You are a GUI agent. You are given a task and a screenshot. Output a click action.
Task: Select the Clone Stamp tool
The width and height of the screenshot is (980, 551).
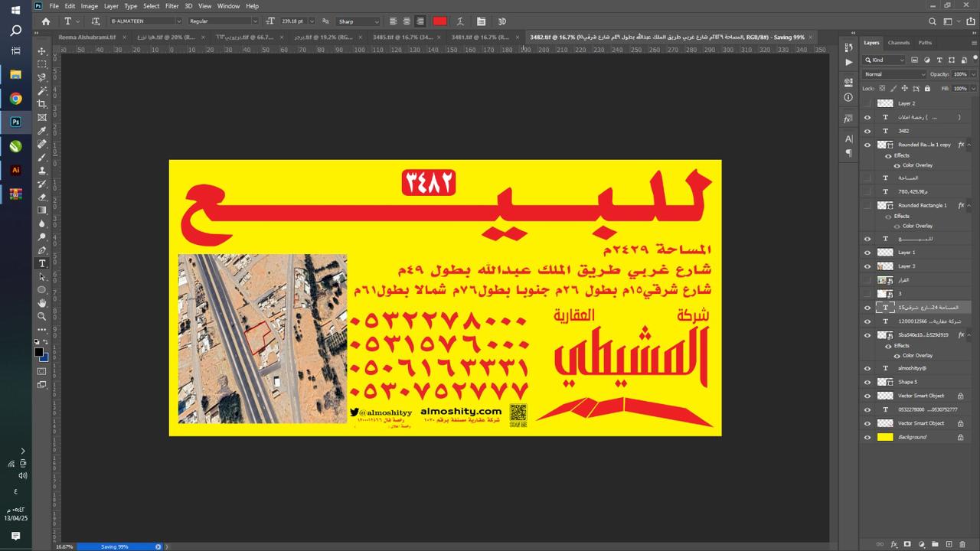point(42,171)
